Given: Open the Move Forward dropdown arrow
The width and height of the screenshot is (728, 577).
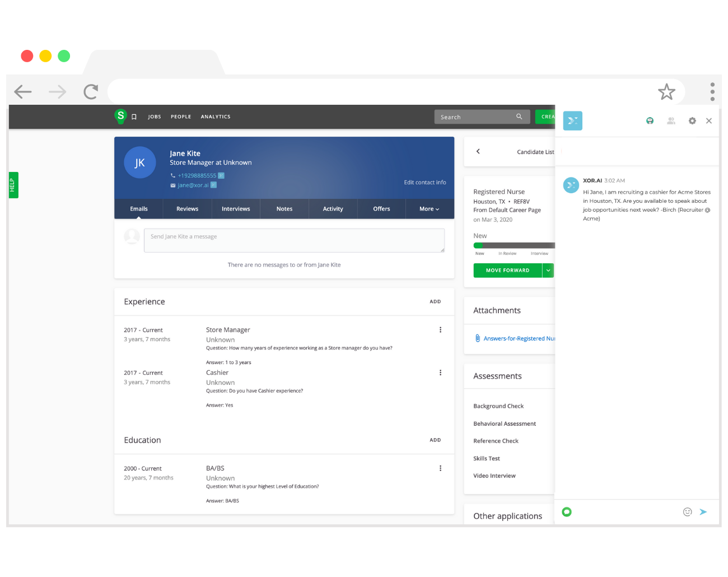Looking at the screenshot, I should (x=548, y=271).
